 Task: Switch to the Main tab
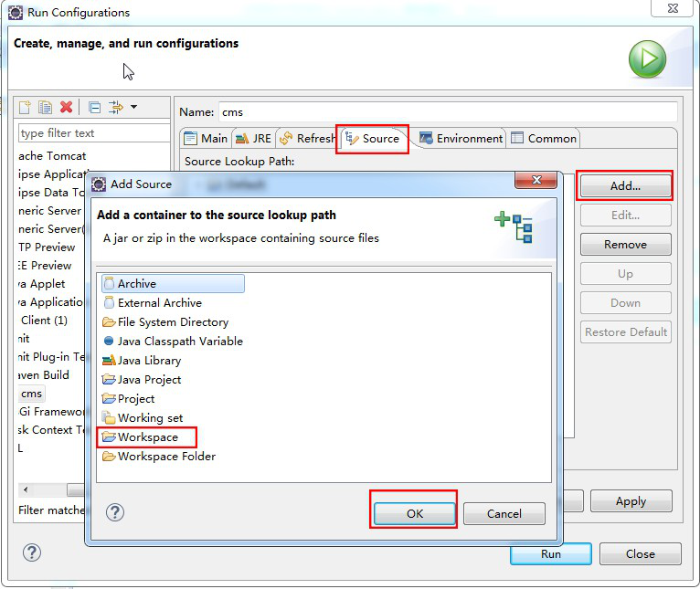(x=206, y=138)
